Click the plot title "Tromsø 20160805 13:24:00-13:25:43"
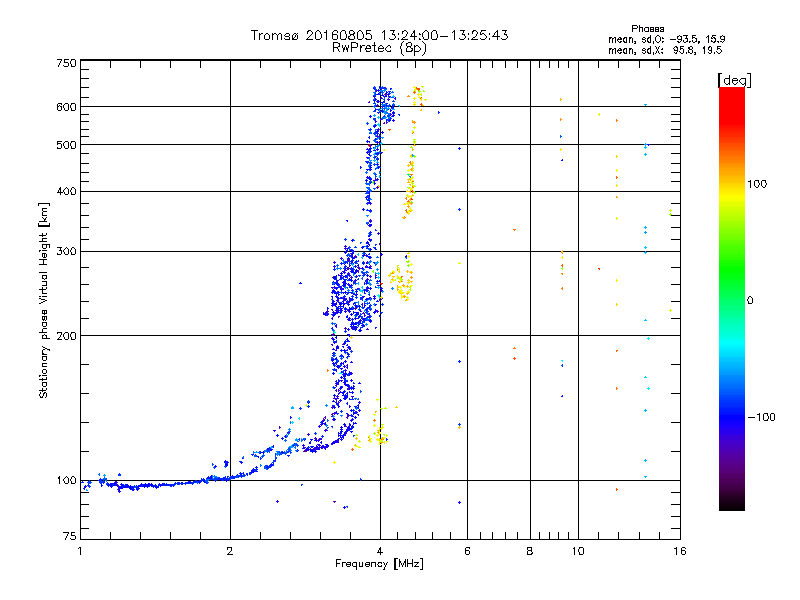The width and height of the screenshot is (800, 600). pos(379,35)
